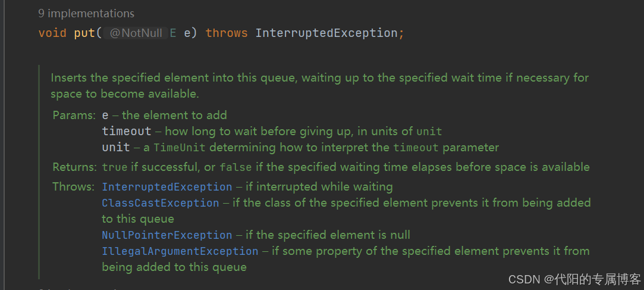The image size is (644, 290).
Task: Click the unit parameter name in Params
Action: [116, 147]
